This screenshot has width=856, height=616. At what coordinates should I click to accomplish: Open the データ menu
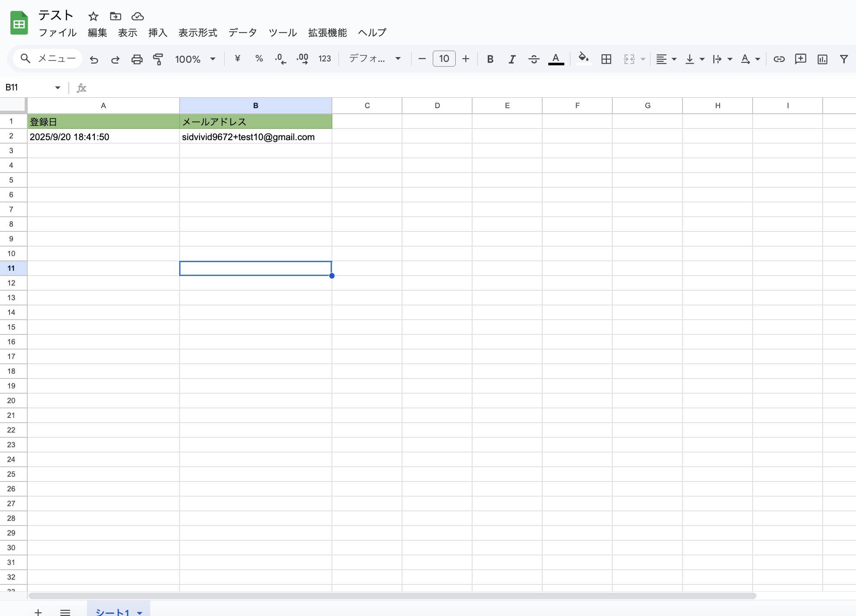242,33
